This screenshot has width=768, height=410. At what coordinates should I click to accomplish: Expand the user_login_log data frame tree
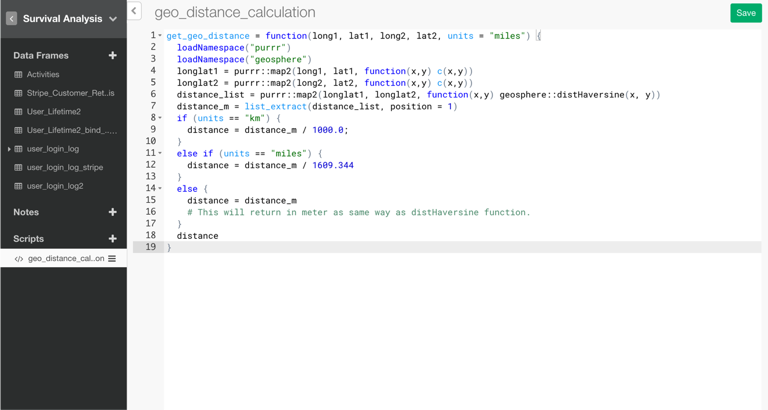pos(9,149)
